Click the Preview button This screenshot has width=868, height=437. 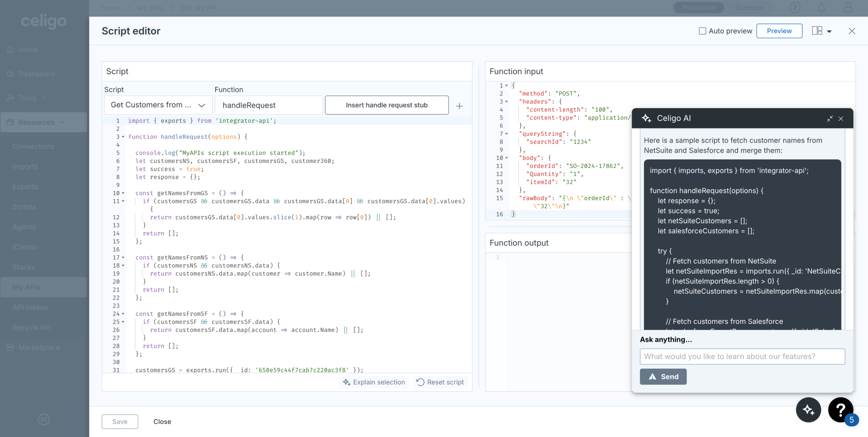tap(779, 31)
